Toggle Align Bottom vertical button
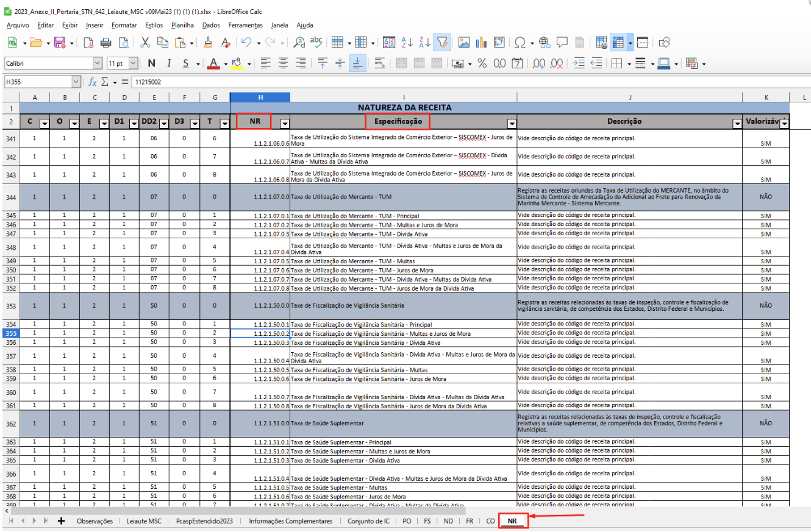Image resolution: width=811 pixels, height=532 pixels. (358, 63)
